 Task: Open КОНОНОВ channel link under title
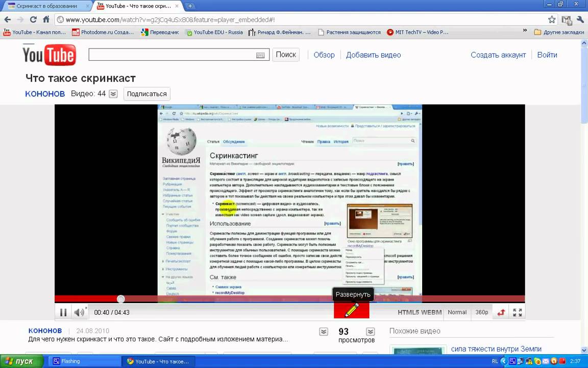45,94
